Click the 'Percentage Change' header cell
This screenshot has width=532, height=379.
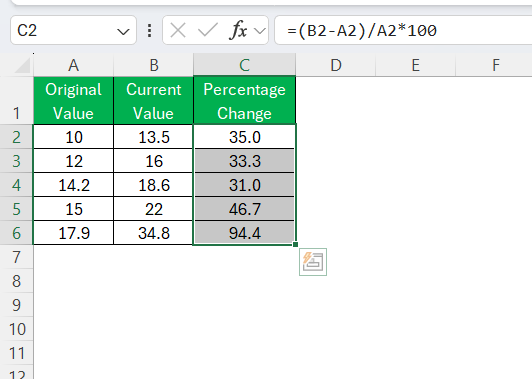(244, 101)
